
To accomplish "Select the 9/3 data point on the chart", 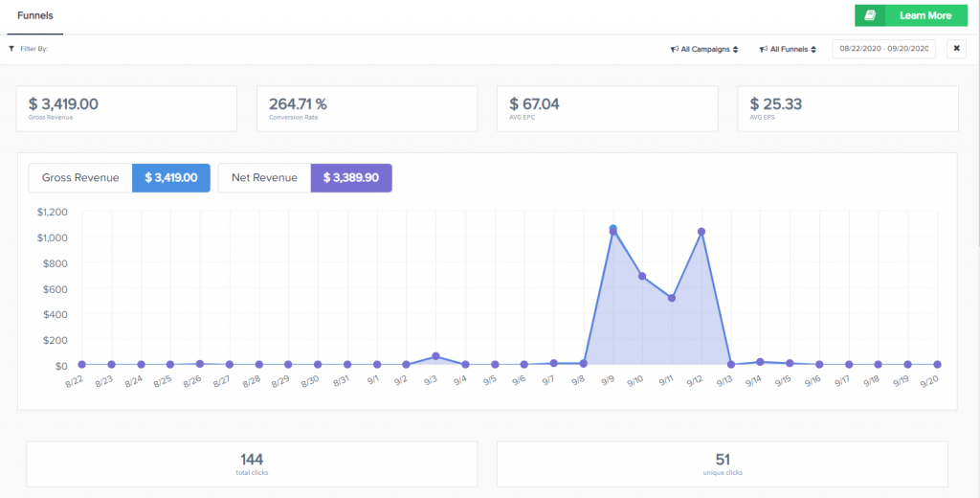I will 436,356.
